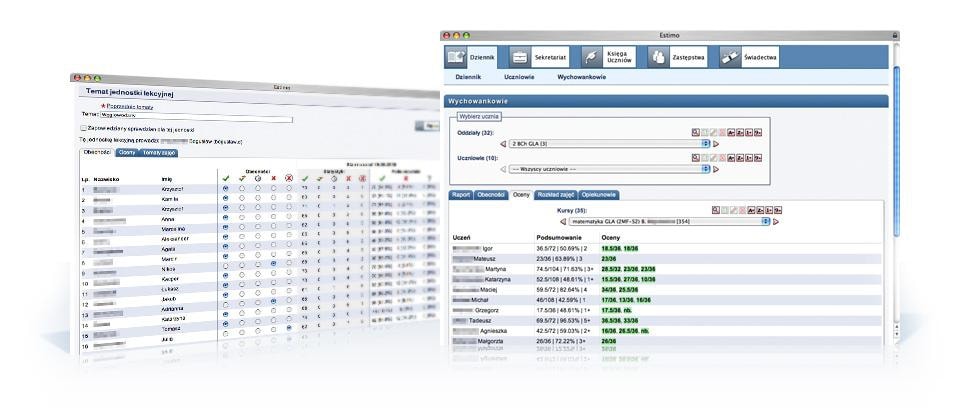The image size is (980, 417).
Task: Open the Wychowankowie submenu item
Action: (x=581, y=78)
